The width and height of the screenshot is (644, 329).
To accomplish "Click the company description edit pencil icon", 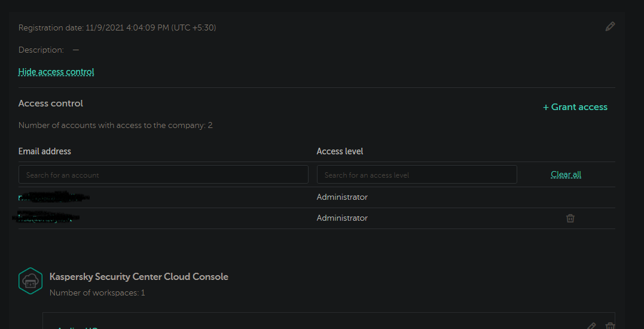I will tap(610, 26).
